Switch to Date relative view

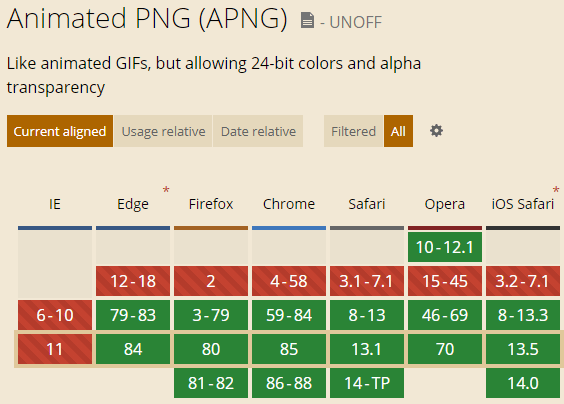point(258,131)
